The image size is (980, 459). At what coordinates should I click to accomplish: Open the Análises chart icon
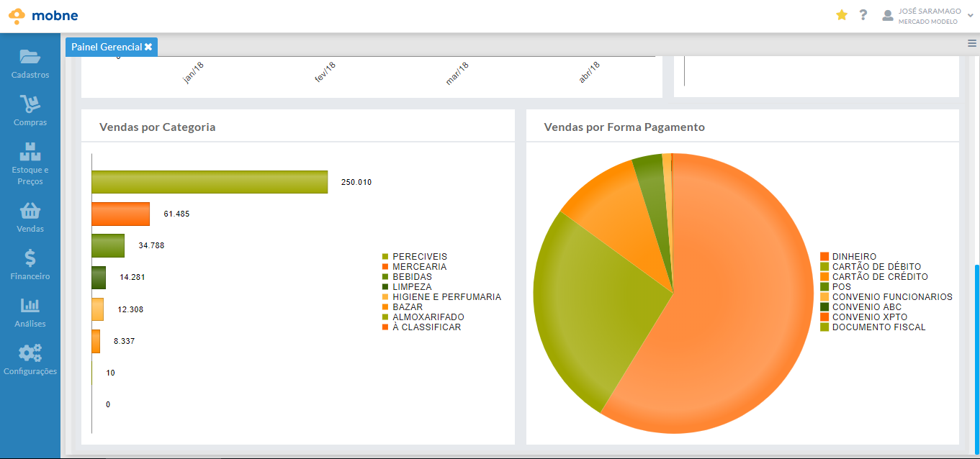pos(30,306)
